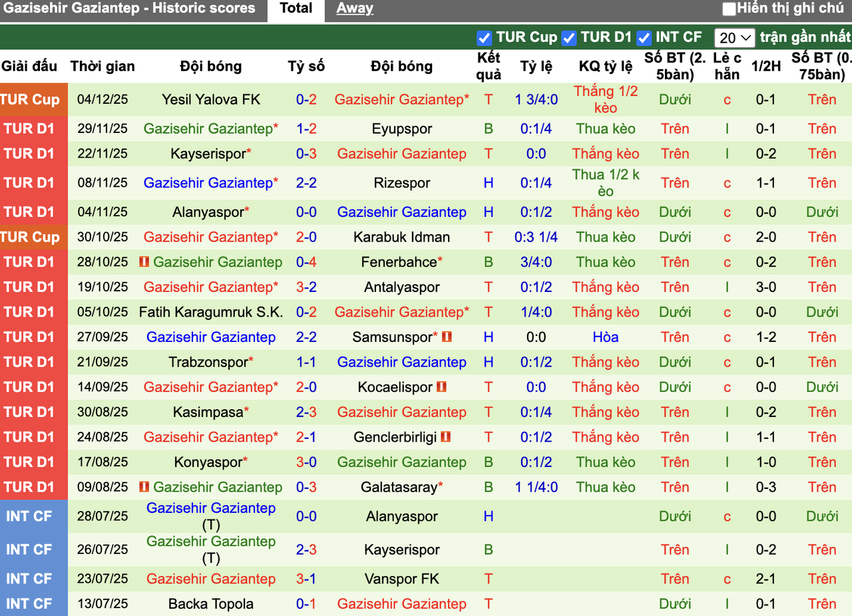Open Konyaspor team link
Image resolution: width=852 pixels, height=616 pixels.
click(x=208, y=462)
